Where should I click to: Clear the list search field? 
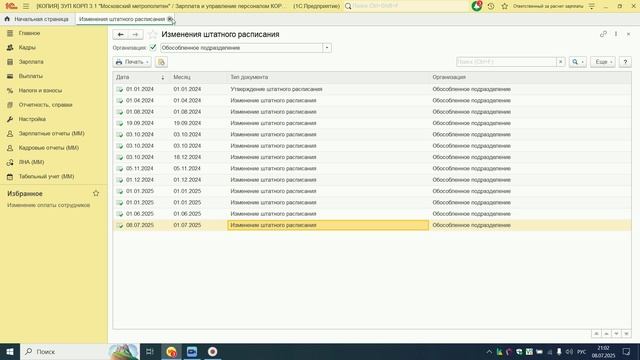pos(560,62)
